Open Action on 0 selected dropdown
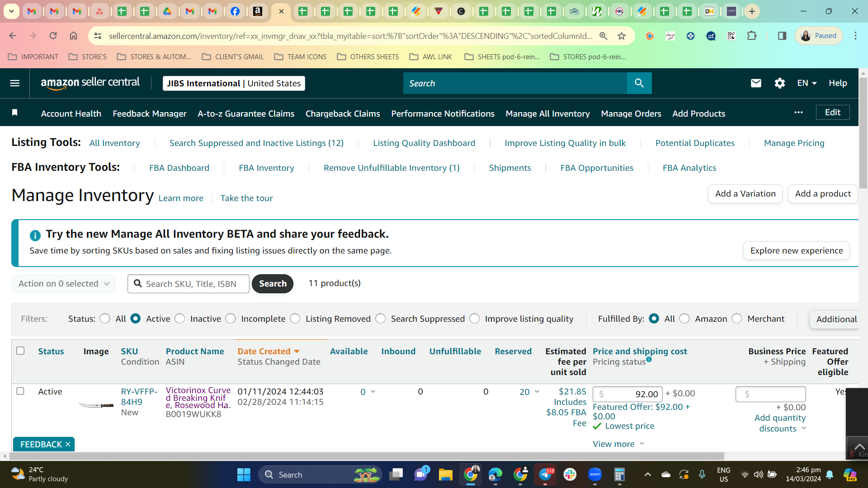The width and height of the screenshot is (868, 488). [x=63, y=284]
